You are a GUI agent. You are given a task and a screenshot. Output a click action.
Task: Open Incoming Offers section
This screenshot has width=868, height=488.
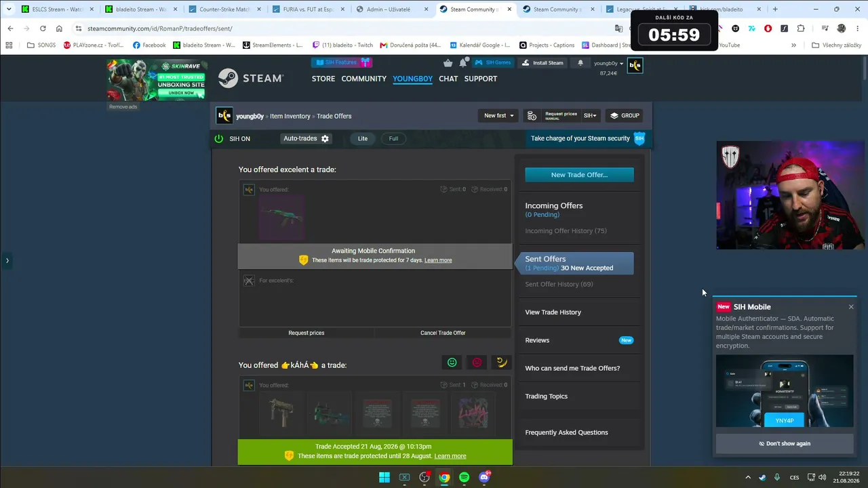click(x=553, y=205)
